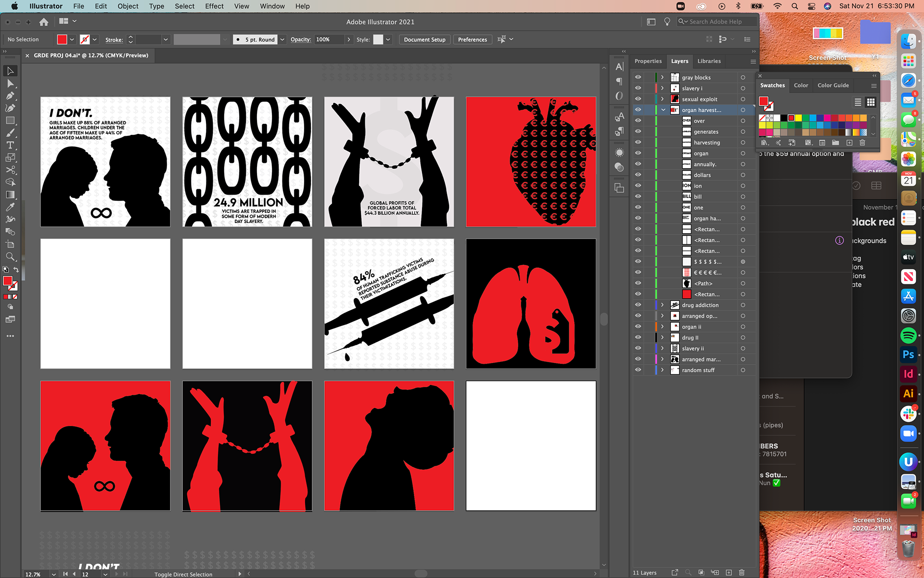The image size is (924, 578).
Task: Select the Type tool
Action: (10, 145)
